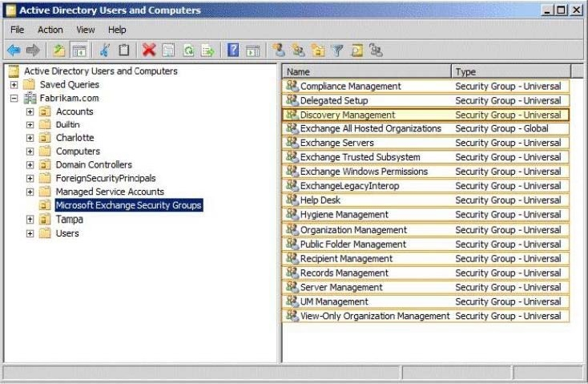Viewport: 588px width, 384px height.
Task: Open Help via blue question mark icon
Action: 233,50
